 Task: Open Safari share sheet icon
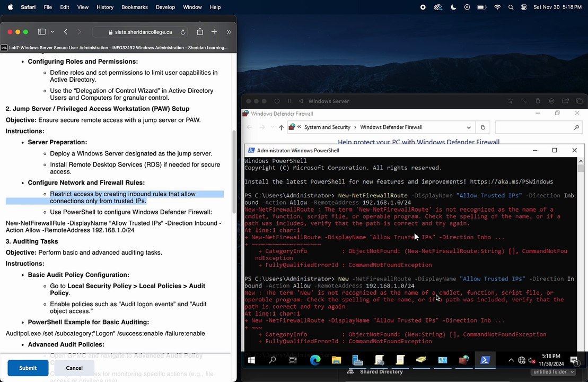[200, 32]
